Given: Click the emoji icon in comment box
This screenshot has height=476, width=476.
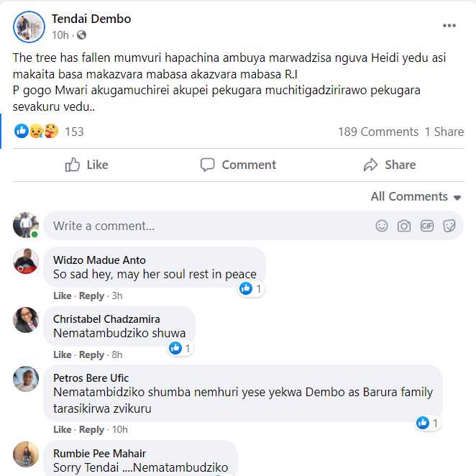Looking at the screenshot, I should [382, 226].
